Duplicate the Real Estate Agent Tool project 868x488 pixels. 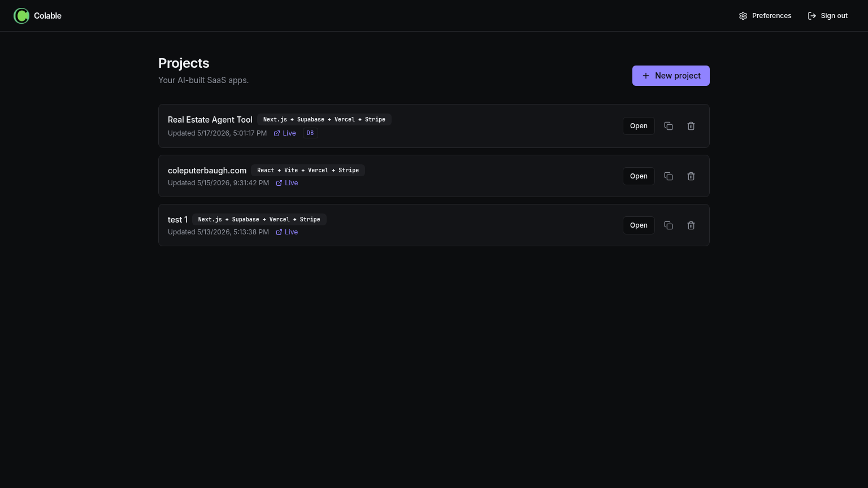coord(669,126)
